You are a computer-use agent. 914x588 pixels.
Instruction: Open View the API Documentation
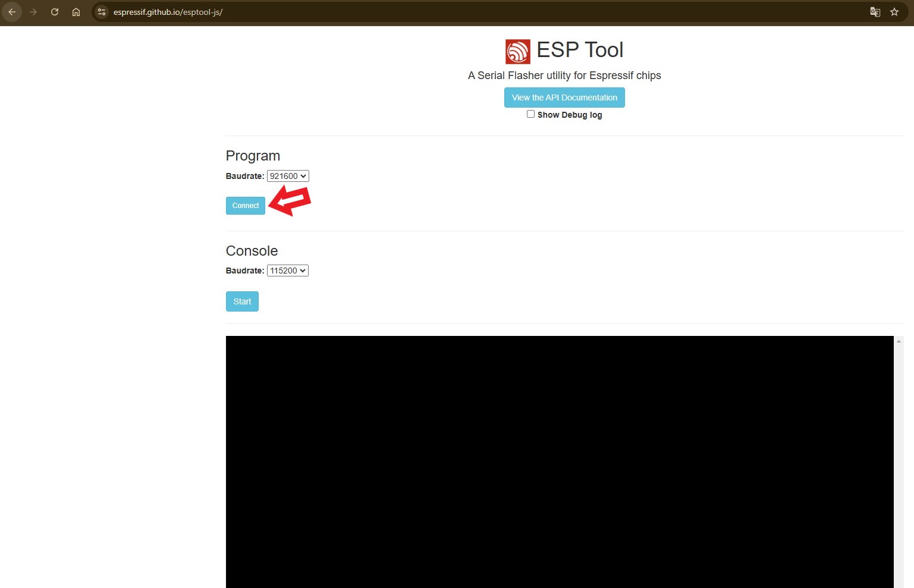pos(564,98)
